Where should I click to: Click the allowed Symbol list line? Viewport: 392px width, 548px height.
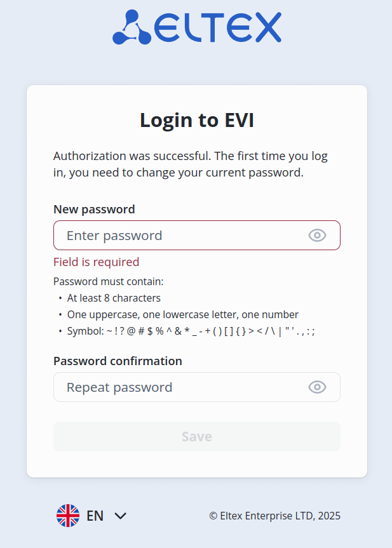pyautogui.click(x=191, y=331)
